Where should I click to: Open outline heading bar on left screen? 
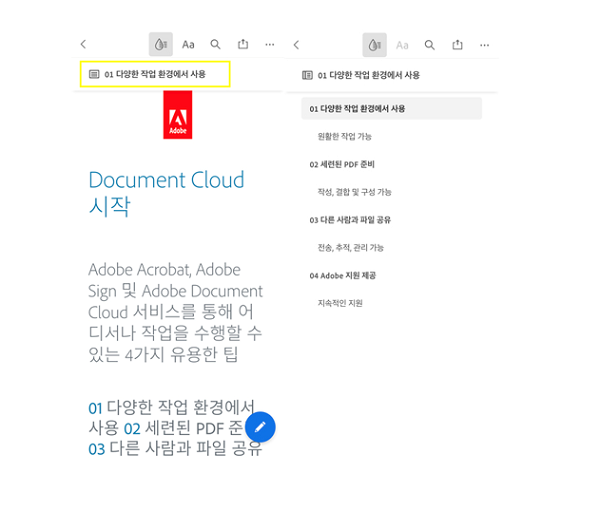click(155, 74)
